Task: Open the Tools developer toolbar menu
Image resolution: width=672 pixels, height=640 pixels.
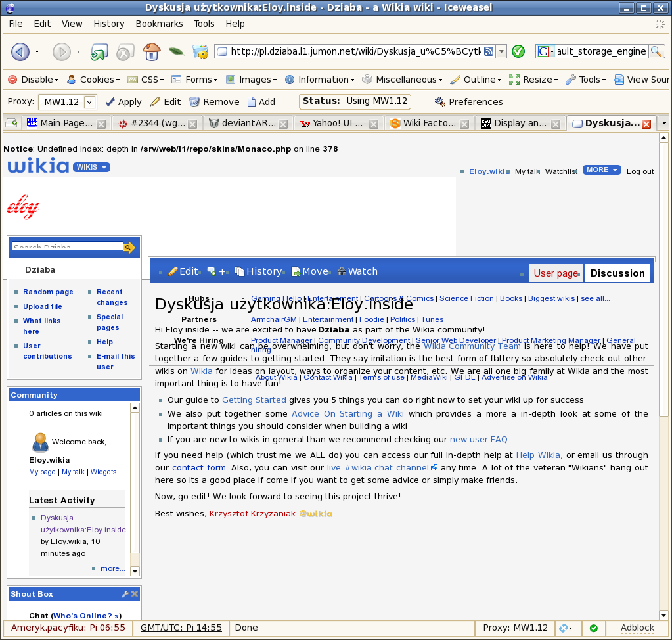Action: [586, 80]
